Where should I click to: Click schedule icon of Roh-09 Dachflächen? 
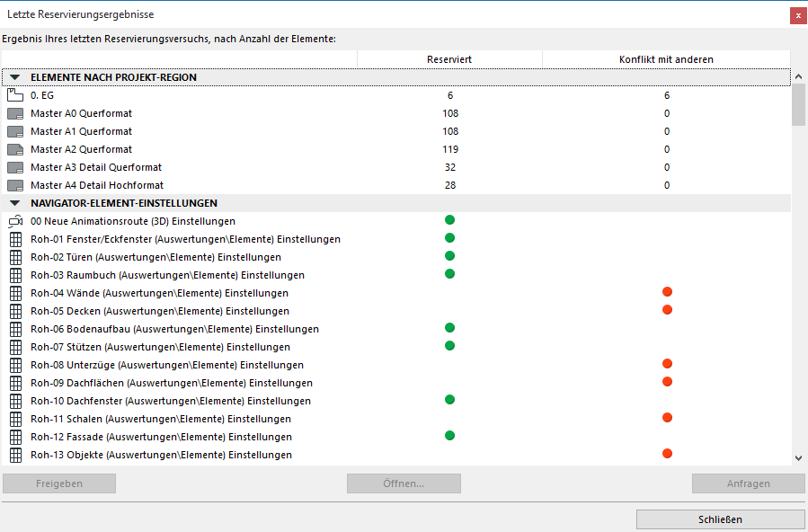tap(16, 383)
